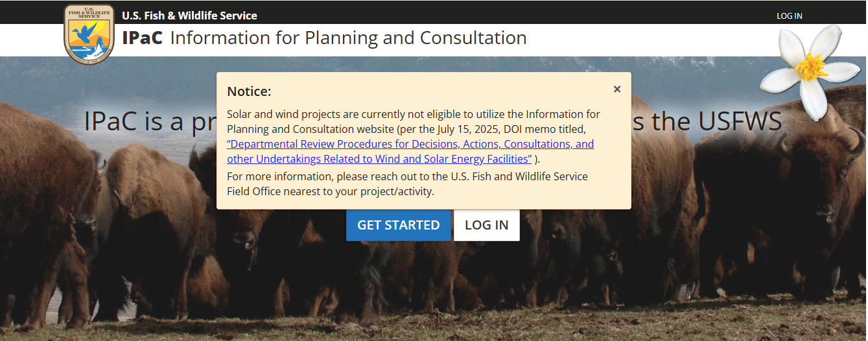Open the GET STARTED button
The image size is (868, 341).
click(399, 225)
